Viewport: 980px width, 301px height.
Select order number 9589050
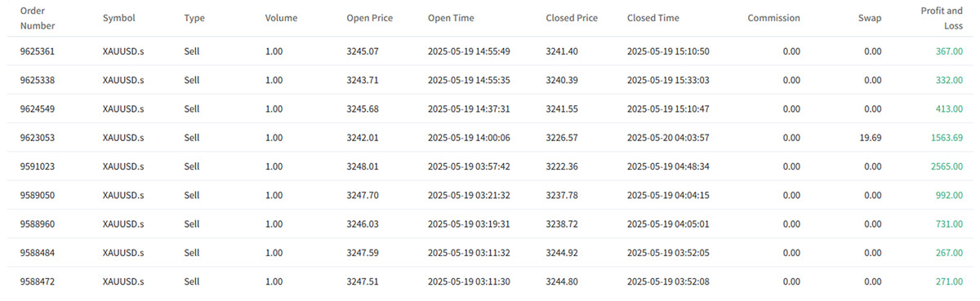click(x=38, y=195)
